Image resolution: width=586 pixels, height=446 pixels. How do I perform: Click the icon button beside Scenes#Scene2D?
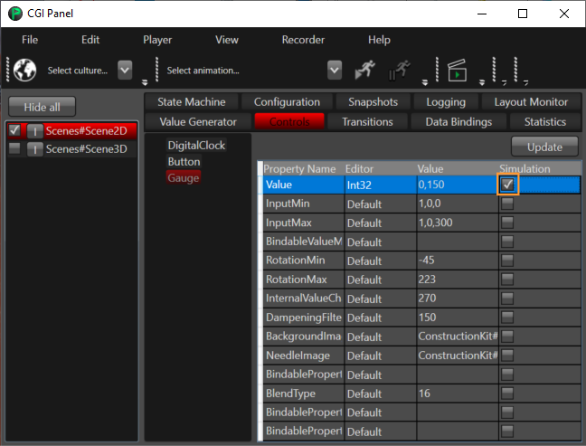pyautogui.click(x=35, y=131)
